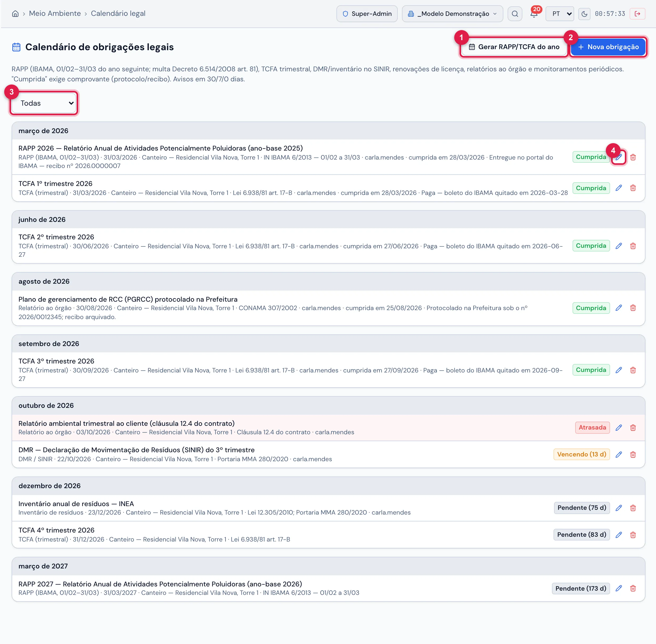
Task: Click the Super-Admin role button
Action: pos(367,14)
